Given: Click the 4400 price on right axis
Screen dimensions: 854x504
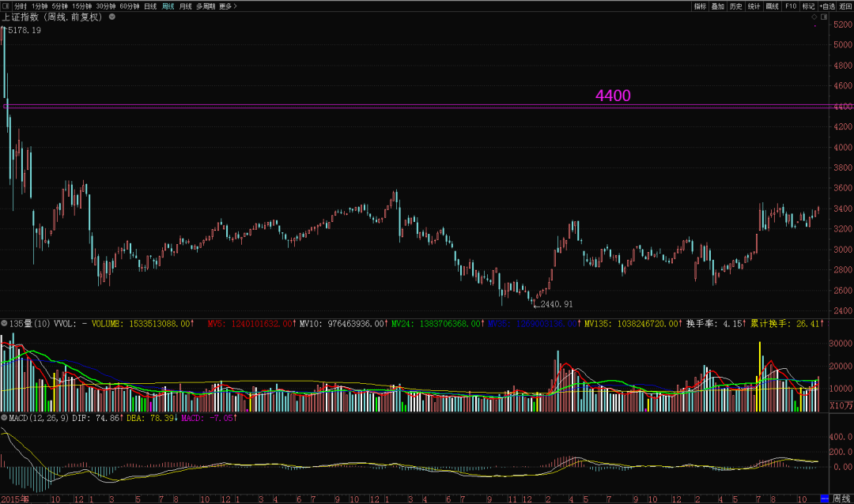Looking at the screenshot, I should 843,107.
